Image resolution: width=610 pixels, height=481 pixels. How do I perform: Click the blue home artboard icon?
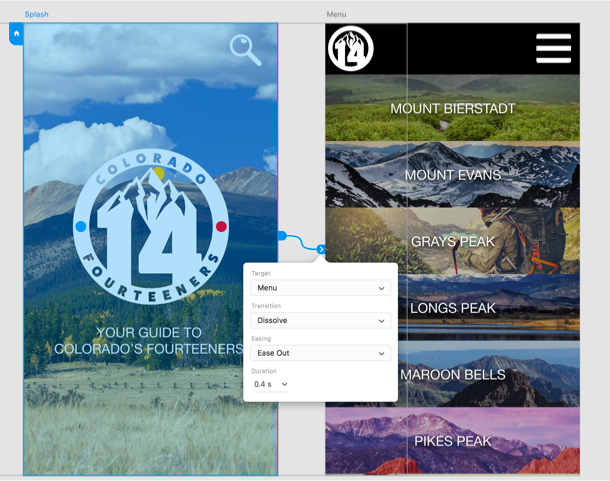pyautogui.click(x=16, y=34)
